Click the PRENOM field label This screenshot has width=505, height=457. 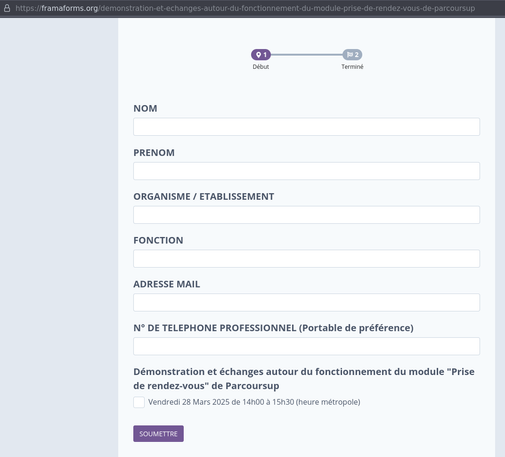tap(154, 153)
